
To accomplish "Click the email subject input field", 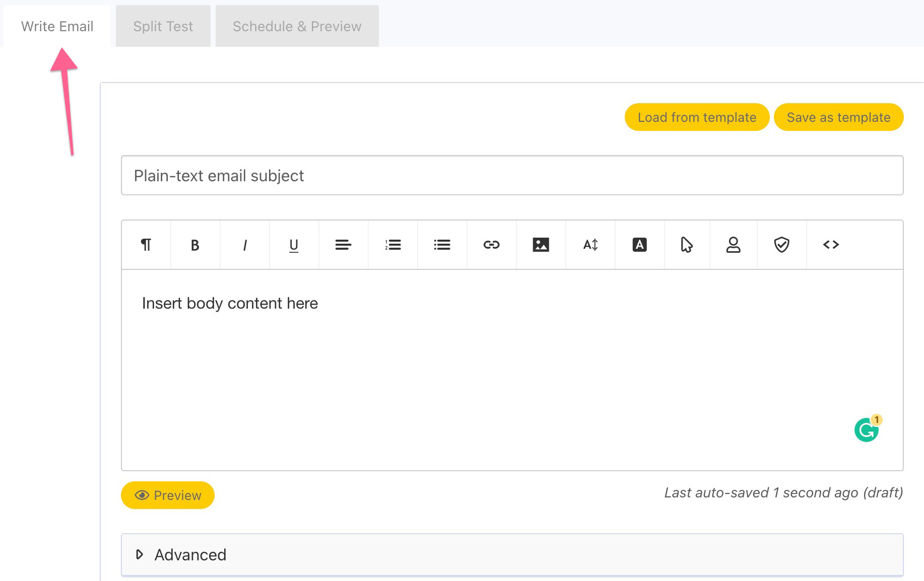I will [512, 175].
